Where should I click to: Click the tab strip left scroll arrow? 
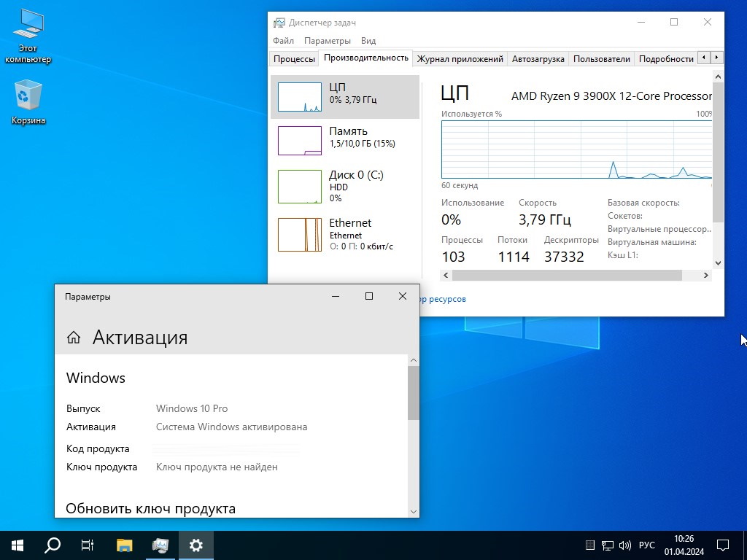coord(703,58)
